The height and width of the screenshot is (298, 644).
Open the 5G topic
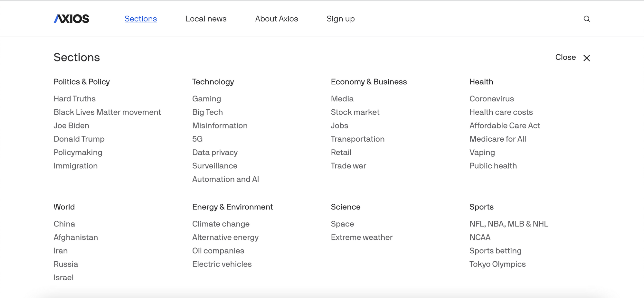point(197,139)
